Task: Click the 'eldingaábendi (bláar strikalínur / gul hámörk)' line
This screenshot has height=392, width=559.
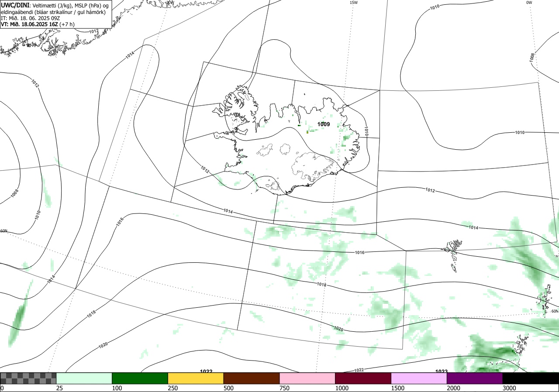Action: (x=53, y=12)
